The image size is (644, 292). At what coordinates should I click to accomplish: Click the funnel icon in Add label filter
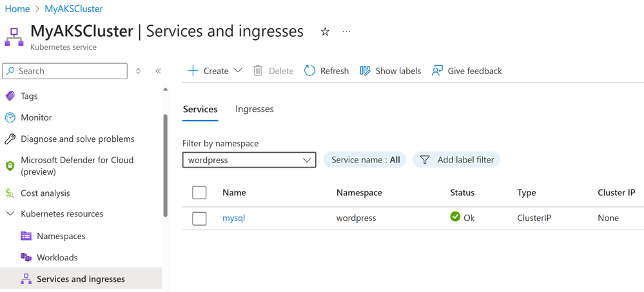pos(425,160)
